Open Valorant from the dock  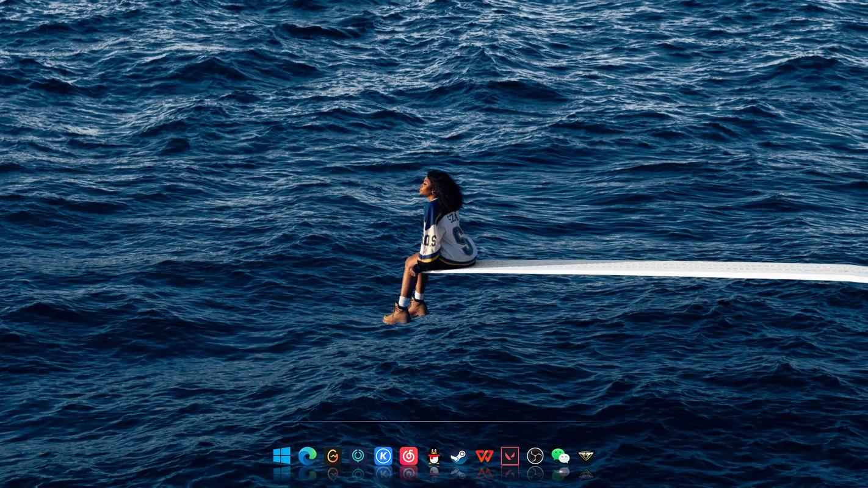(510, 456)
